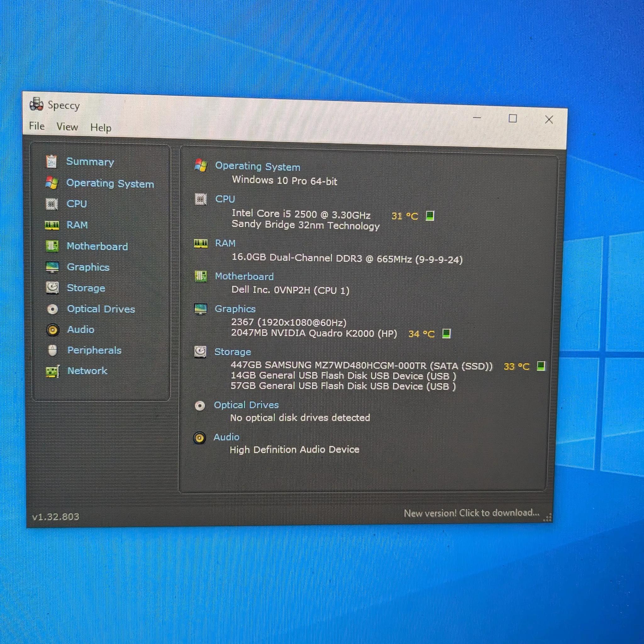Viewport: 644px width, 644px height.
Task: Click the '447GB SAMSUNG MZ7WD480HCGM' drive line
Action: coord(362,366)
